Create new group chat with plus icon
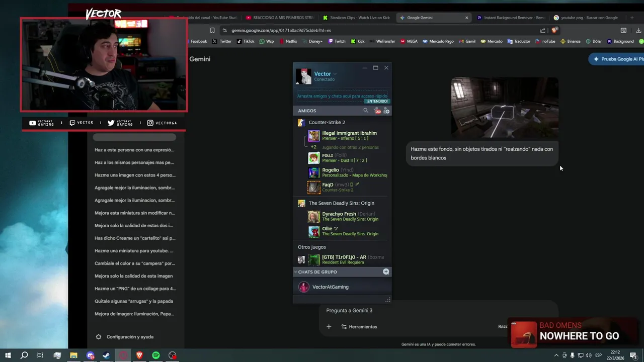The width and height of the screenshot is (644, 362). point(386,271)
